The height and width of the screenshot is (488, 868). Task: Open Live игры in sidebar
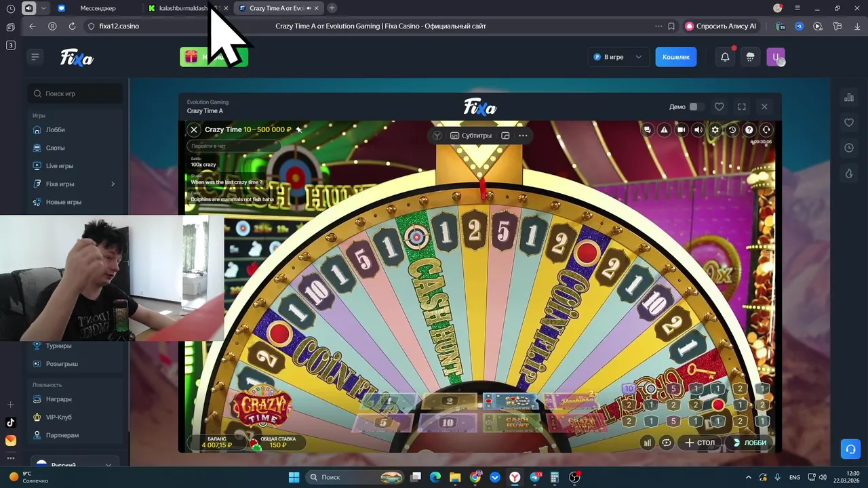point(60,166)
